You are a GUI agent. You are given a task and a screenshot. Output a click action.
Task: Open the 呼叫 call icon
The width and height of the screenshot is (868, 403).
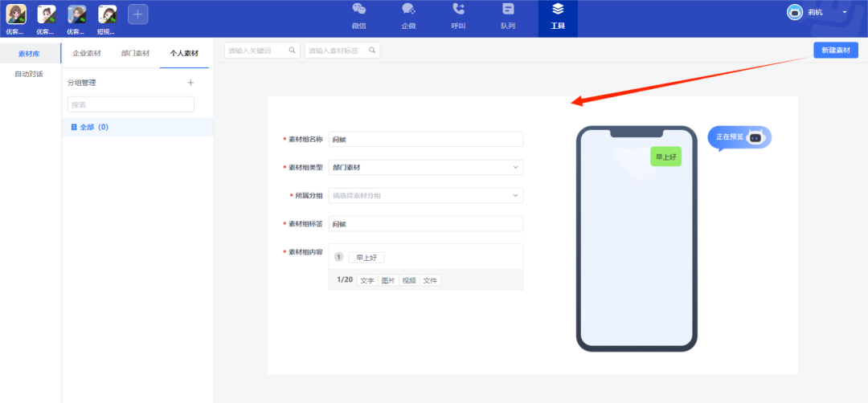(x=458, y=9)
